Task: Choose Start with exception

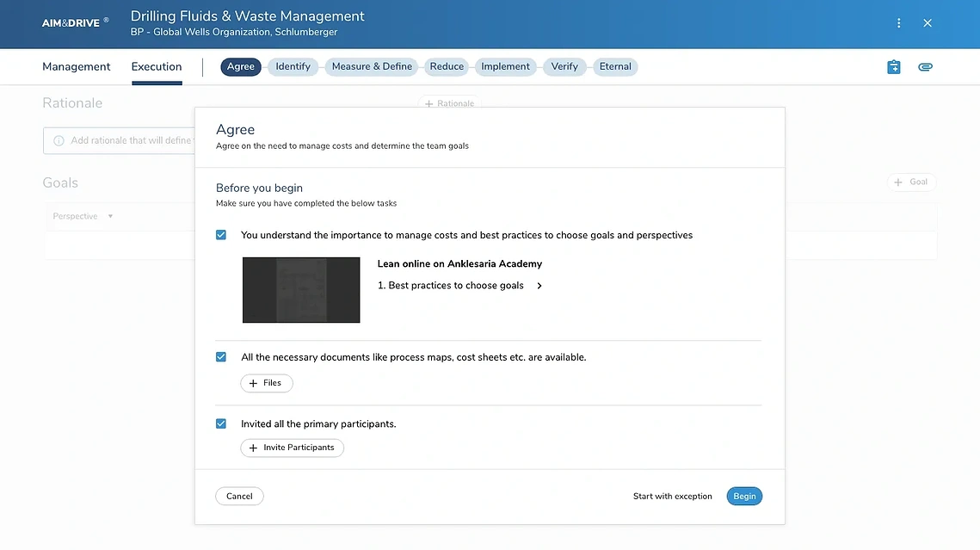Action: coord(673,497)
